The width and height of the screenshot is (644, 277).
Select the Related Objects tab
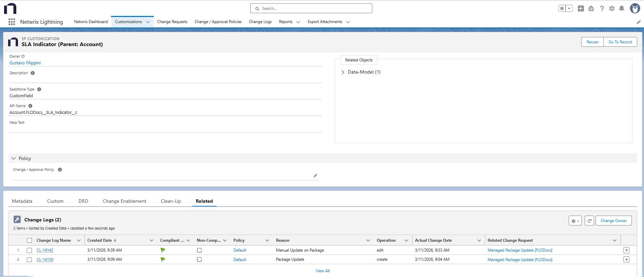[x=358, y=60]
